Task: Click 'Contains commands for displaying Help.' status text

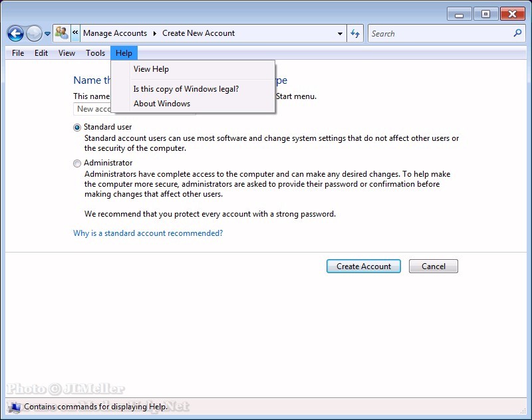Action: (96, 407)
